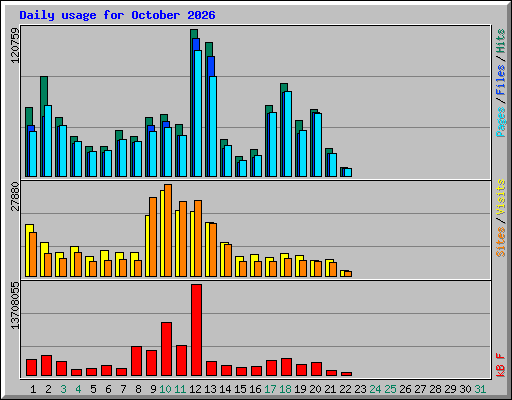Click the orange visits bar for day 9
The width and height of the screenshot is (512, 400).
[x=153, y=237]
